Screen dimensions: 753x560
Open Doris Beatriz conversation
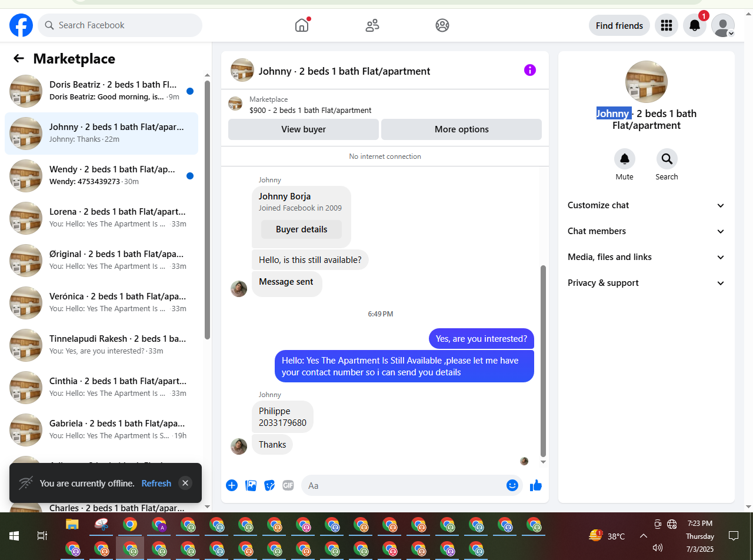coord(101,91)
